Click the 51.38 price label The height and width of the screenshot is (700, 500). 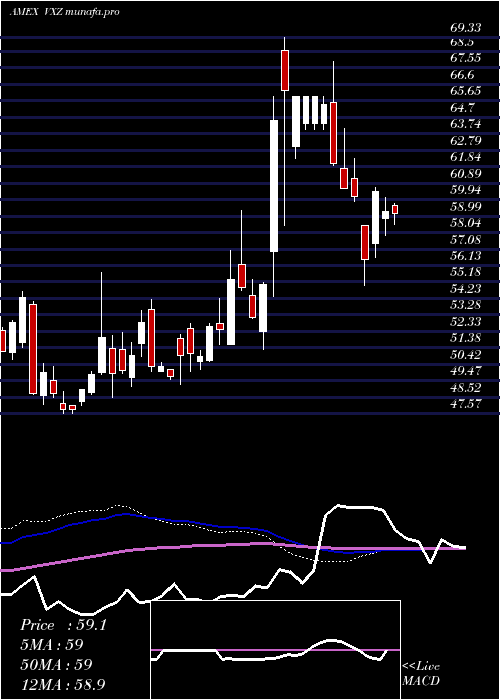465,338
